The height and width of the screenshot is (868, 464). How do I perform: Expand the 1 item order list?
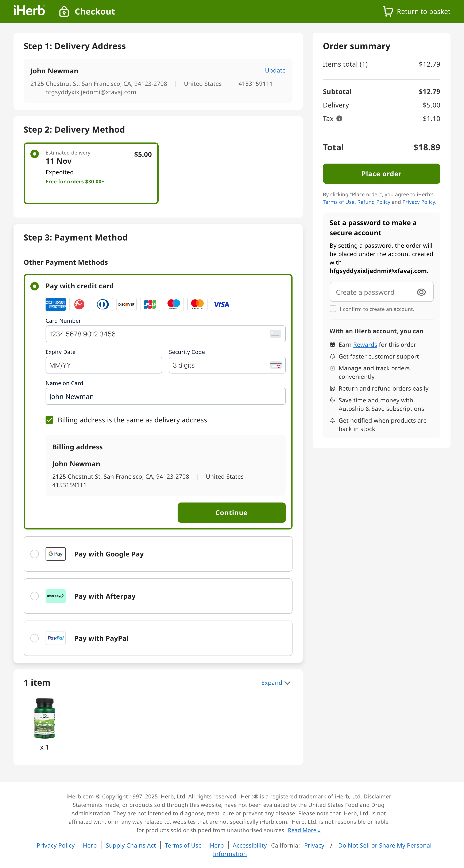[x=275, y=683]
